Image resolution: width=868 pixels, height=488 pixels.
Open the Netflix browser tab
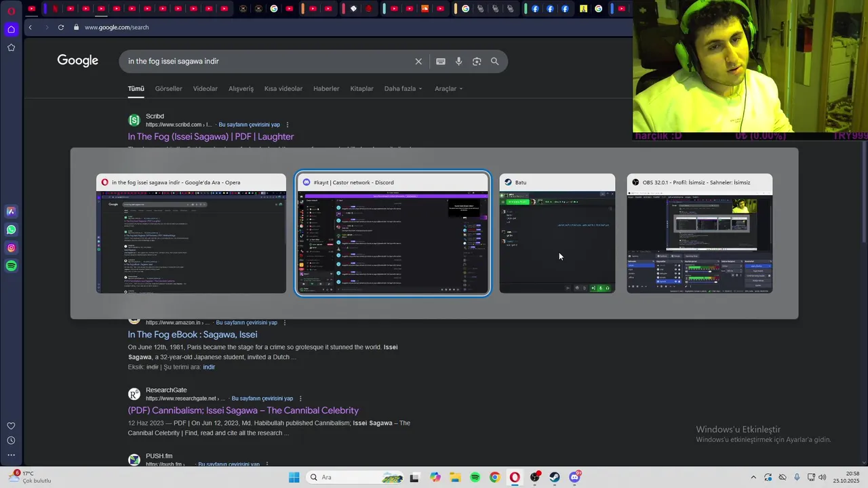[55, 9]
